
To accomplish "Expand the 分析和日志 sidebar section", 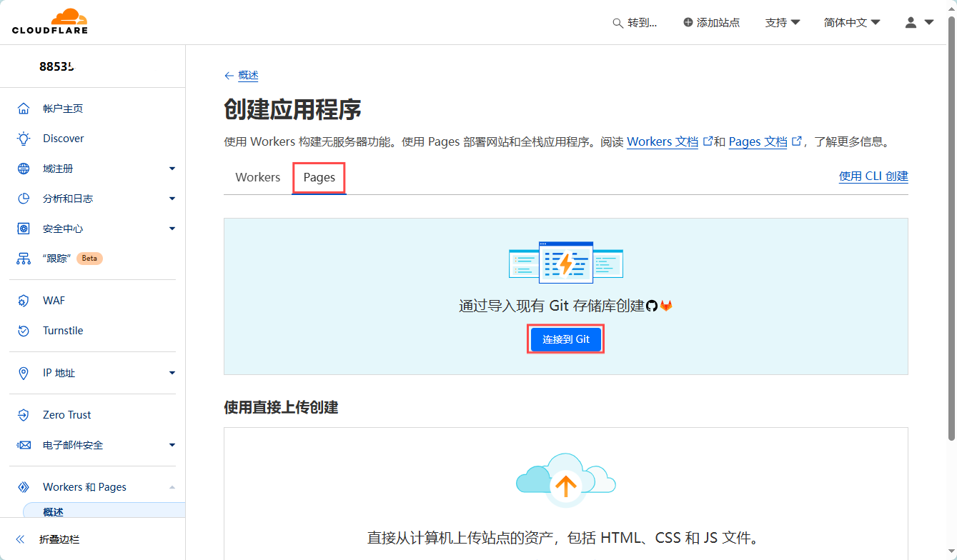I will pos(172,199).
